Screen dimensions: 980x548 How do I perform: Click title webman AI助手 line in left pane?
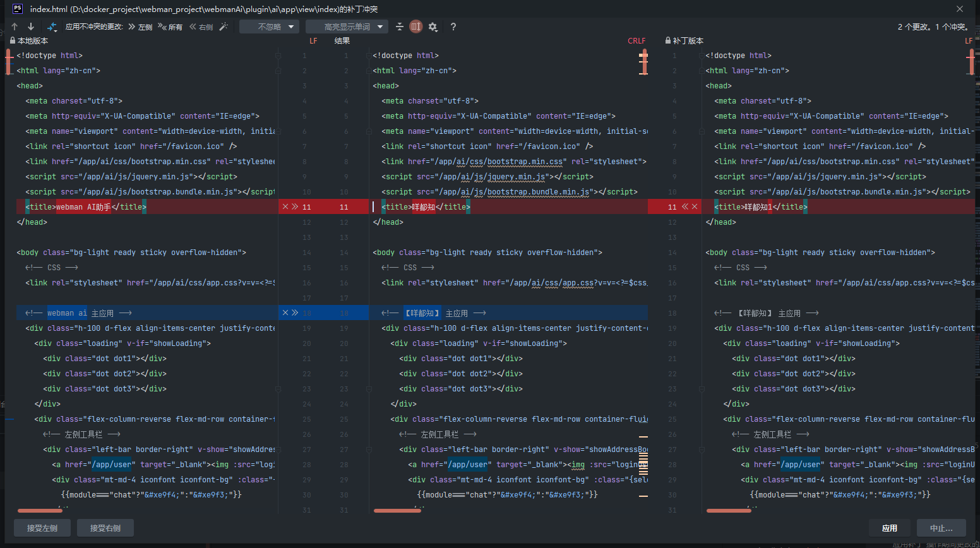coord(86,207)
